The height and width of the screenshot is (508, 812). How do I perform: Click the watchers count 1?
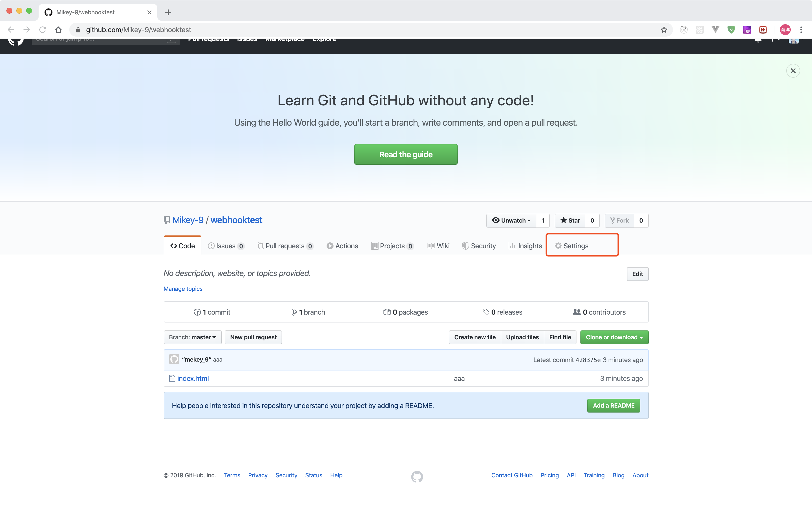tap(543, 220)
